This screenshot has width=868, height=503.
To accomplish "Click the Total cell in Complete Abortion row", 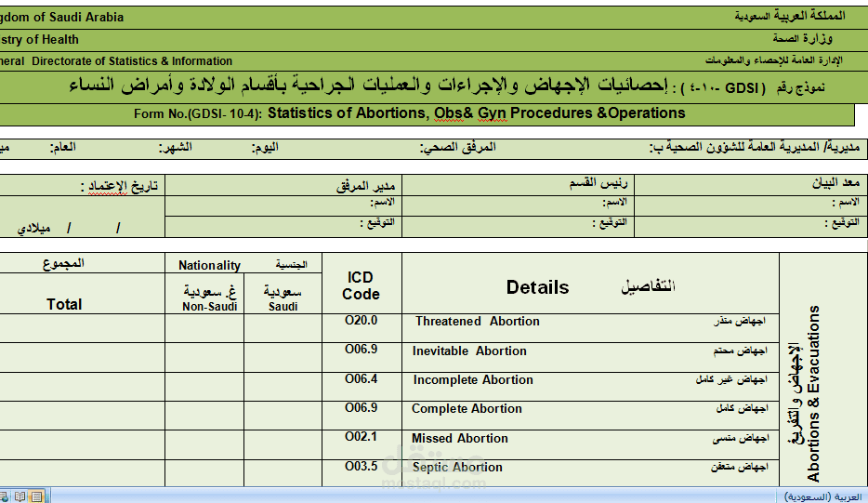I will 82,416.
